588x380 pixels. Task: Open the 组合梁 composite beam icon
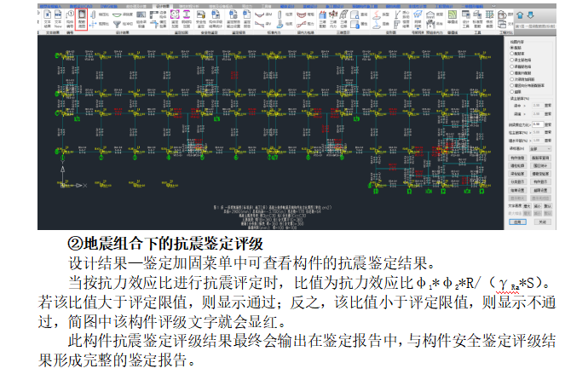click(x=141, y=19)
